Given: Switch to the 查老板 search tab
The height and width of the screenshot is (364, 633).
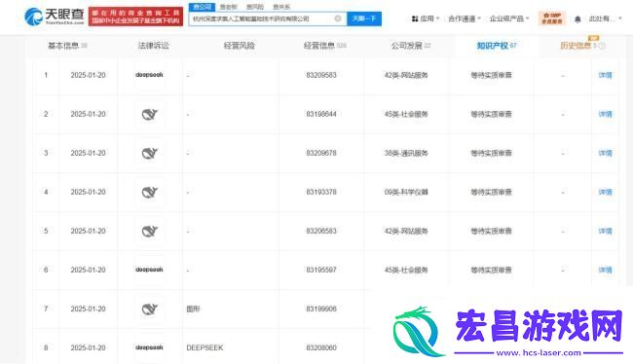Looking at the screenshot, I should pos(228,7).
